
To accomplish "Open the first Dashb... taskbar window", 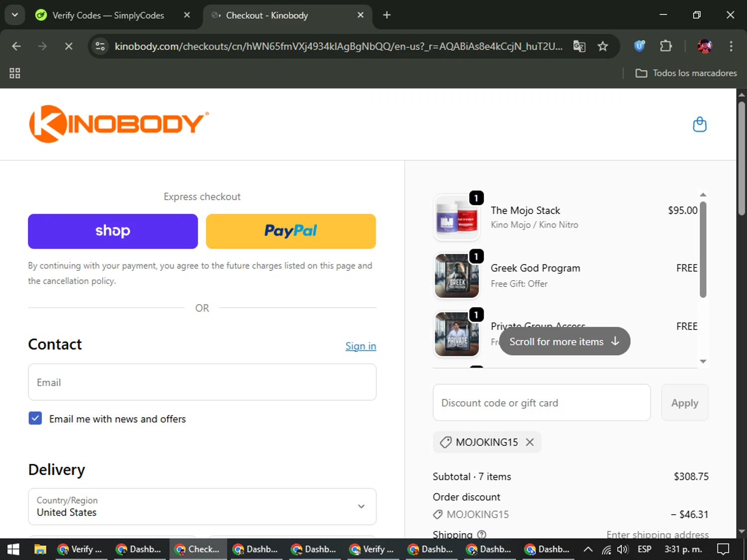I will [139, 549].
